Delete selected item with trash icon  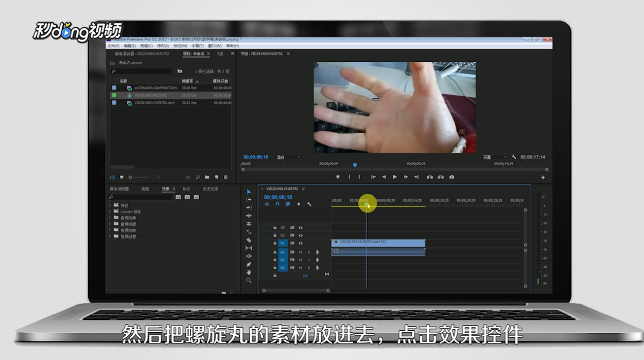[225, 177]
